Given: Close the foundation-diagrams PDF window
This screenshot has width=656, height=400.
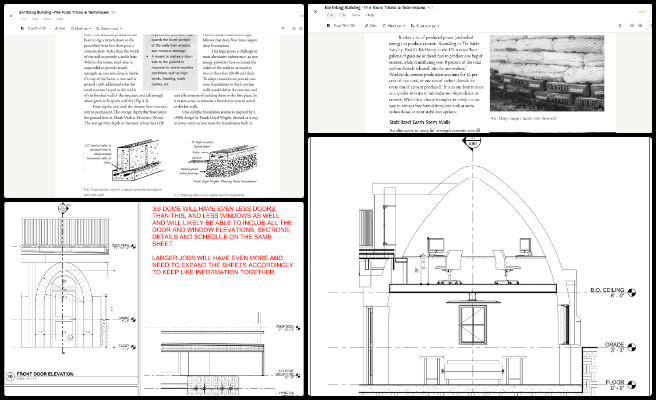Looking at the screenshot, I should coord(11,16).
